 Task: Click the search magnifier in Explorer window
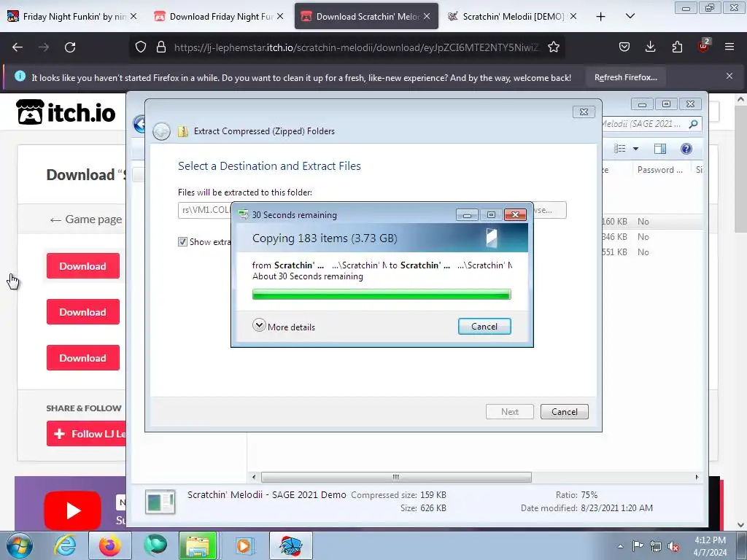(693, 124)
